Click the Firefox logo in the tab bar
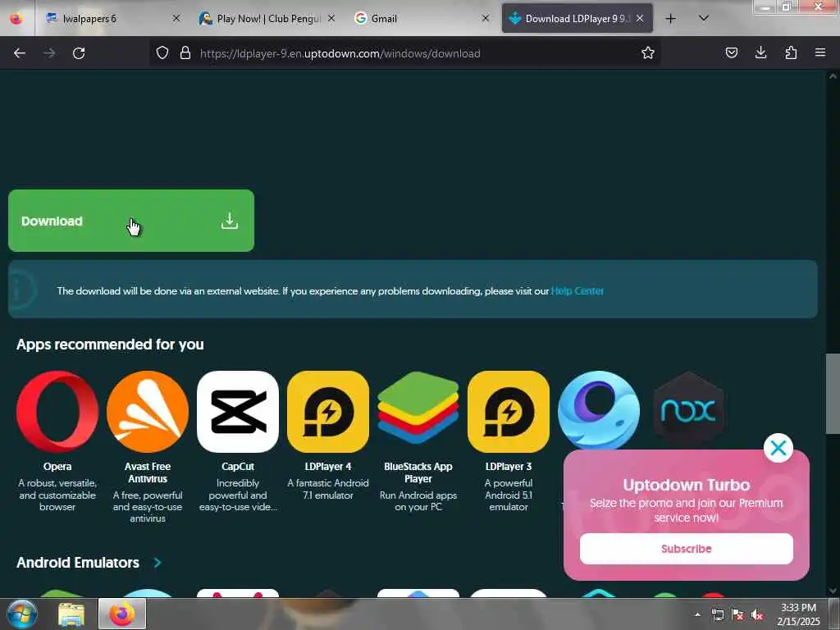This screenshot has width=840, height=630. (16, 19)
